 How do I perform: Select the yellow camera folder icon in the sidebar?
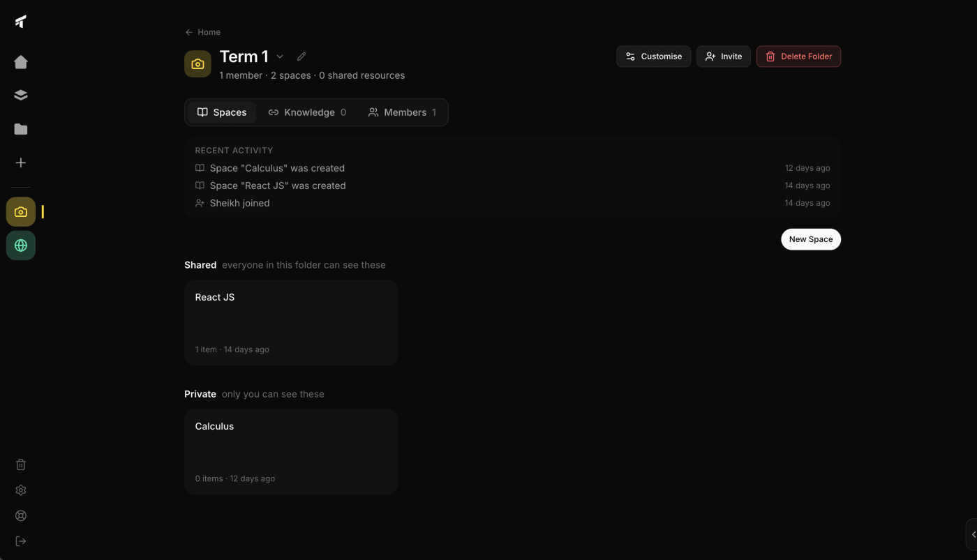coord(21,212)
